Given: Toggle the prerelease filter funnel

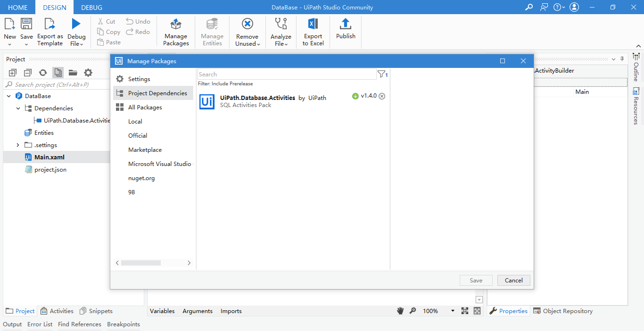Looking at the screenshot, I should tap(381, 74).
